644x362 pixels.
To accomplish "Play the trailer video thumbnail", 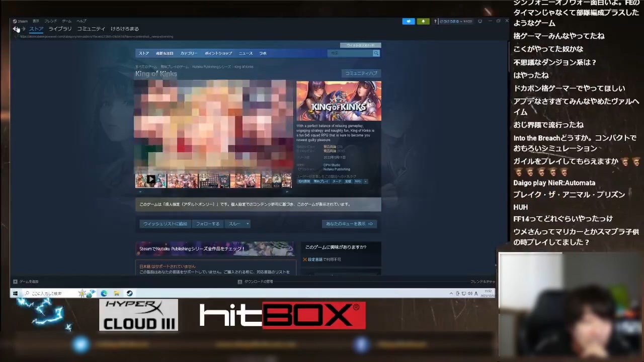I will tap(150, 179).
